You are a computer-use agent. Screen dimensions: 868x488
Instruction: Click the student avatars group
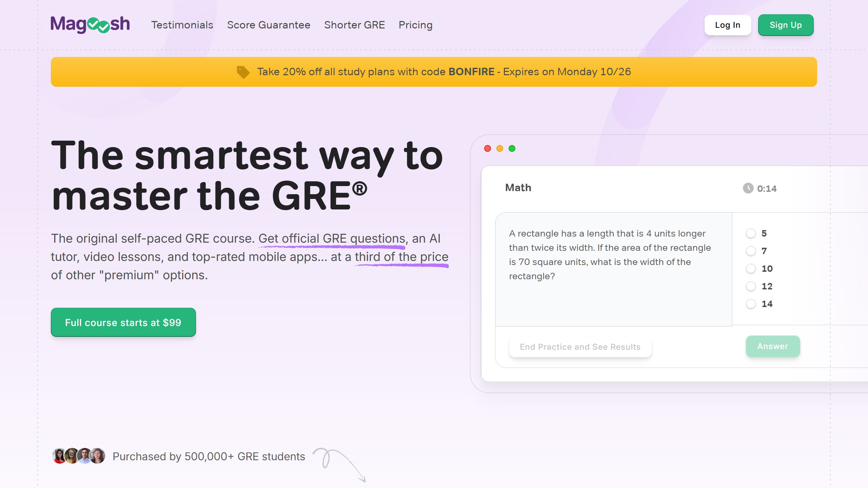[79, 456]
